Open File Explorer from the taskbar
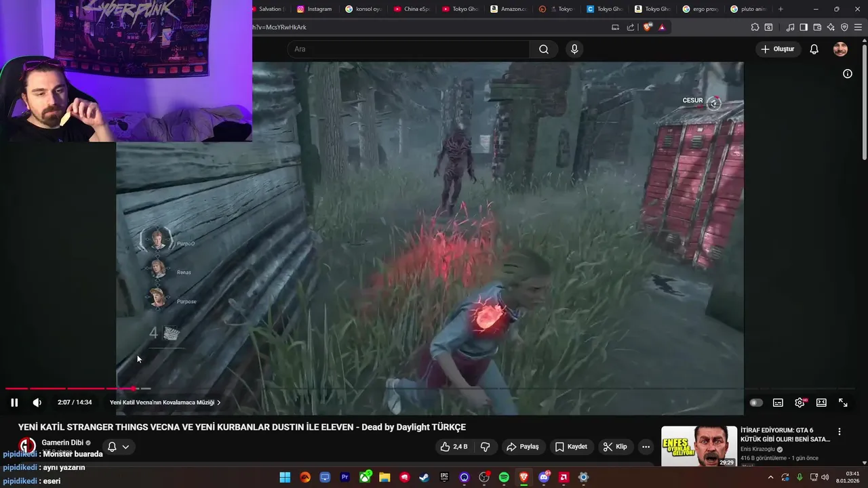 384,477
